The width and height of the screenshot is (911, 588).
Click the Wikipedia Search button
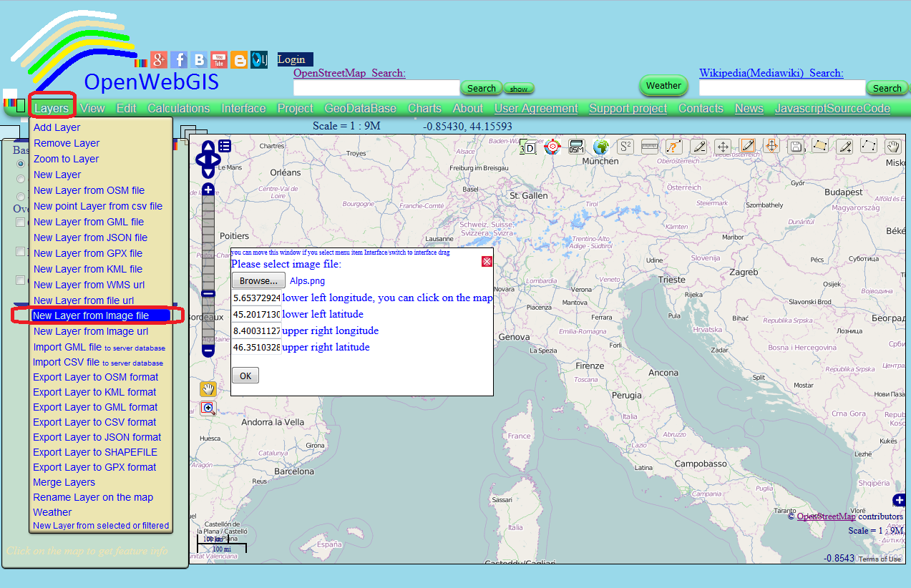[887, 88]
